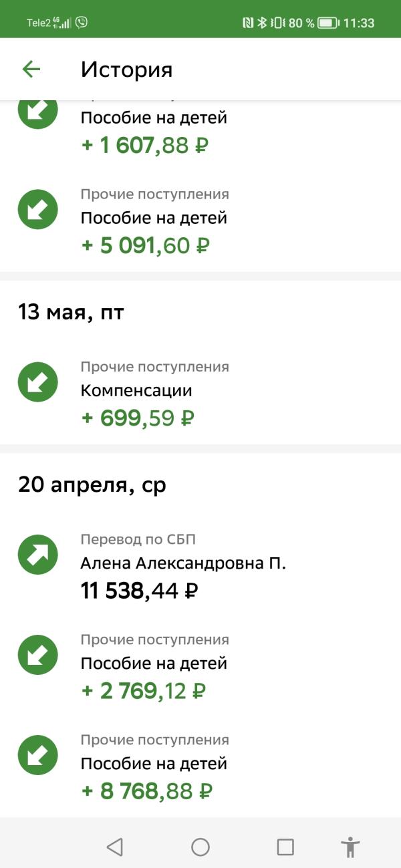
Task: Tap incoming arrow icon beside Компенсации
Action: coord(38,382)
